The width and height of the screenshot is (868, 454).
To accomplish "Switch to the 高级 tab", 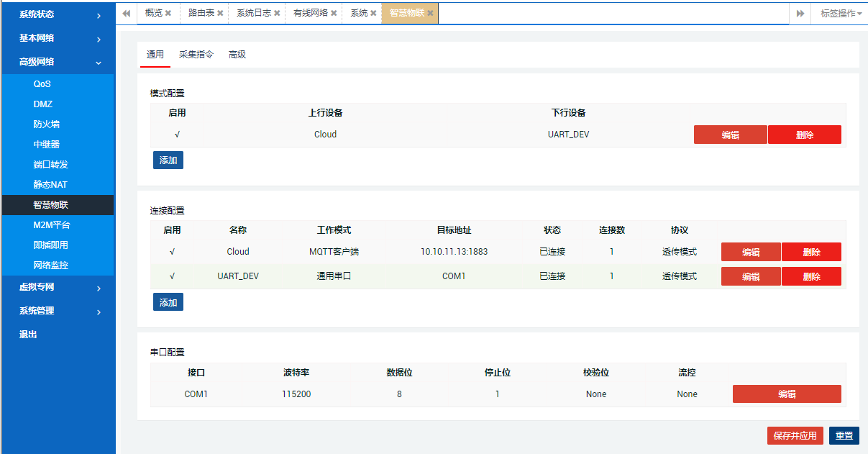I will (x=238, y=54).
